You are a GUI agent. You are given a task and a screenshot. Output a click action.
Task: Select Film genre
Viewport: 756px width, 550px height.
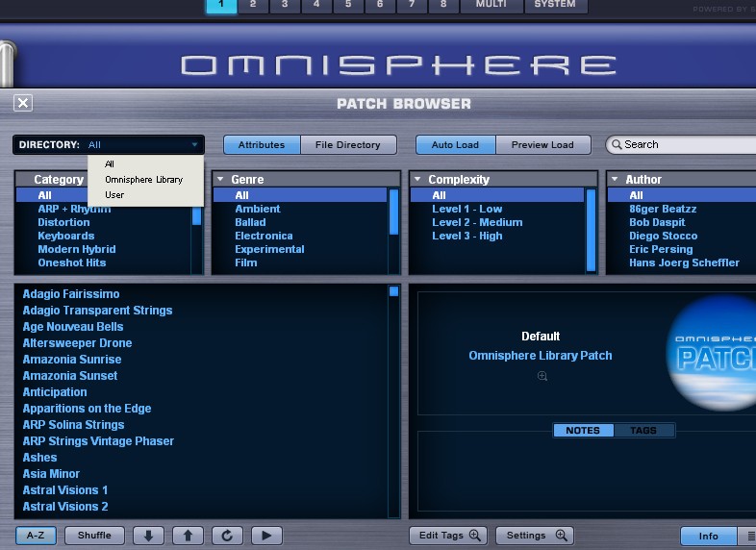point(246,262)
